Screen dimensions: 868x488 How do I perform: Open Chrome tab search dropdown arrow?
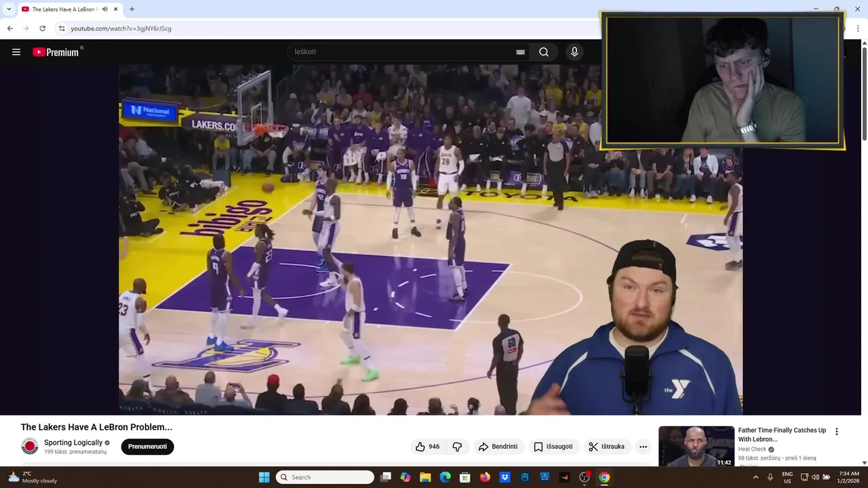point(9,9)
